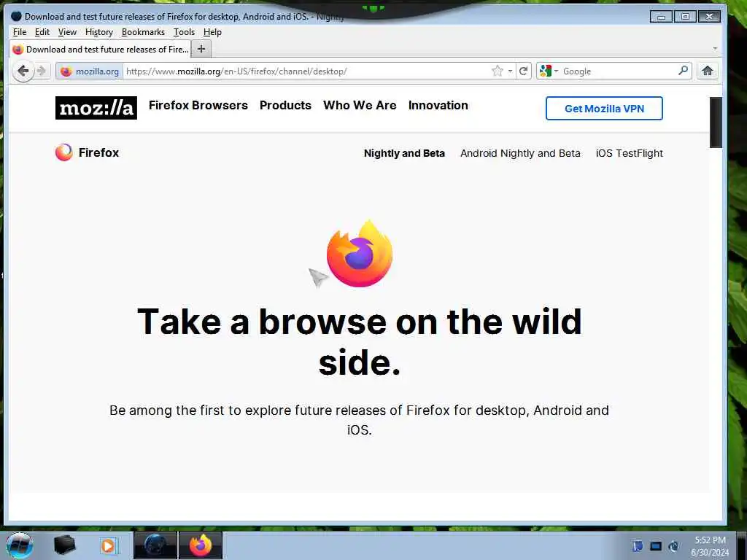Click the Nightly and Beta link
747x560 pixels.
coord(404,153)
